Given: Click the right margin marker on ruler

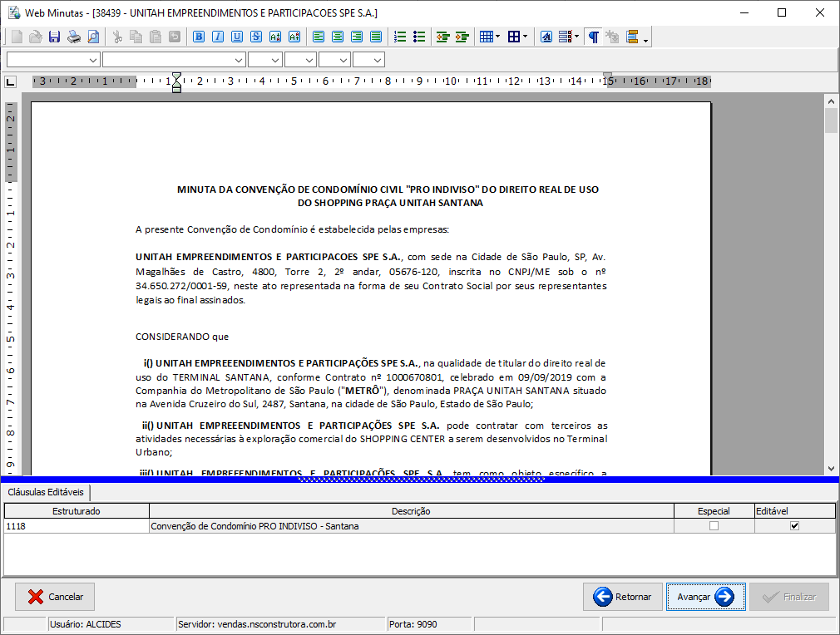Looking at the screenshot, I should [x=607, y=77].
